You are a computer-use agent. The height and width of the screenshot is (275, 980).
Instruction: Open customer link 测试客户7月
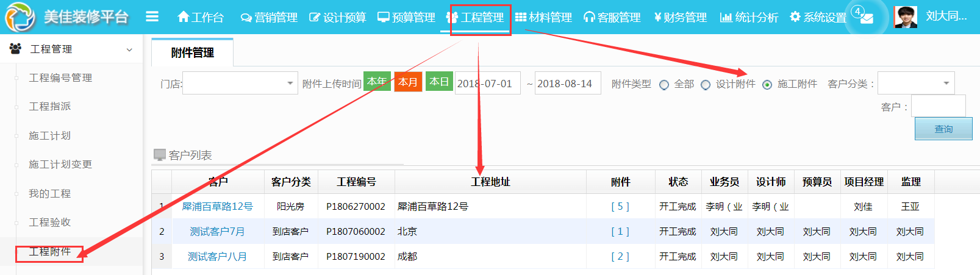click(217, 232)
